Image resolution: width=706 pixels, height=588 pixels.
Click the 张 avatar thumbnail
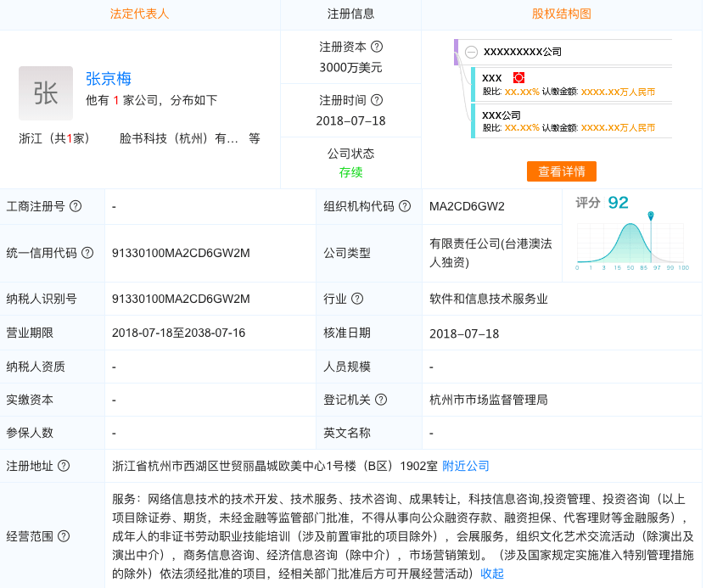click(x=46, y=93)
